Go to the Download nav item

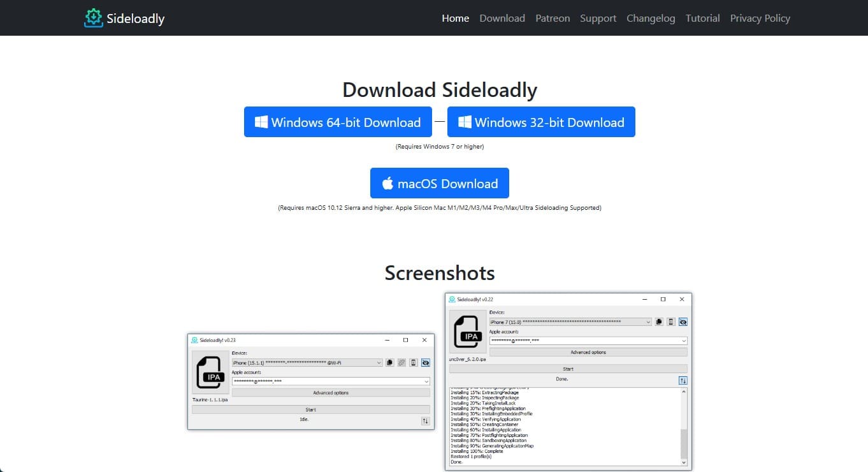(x=502, y=18)
